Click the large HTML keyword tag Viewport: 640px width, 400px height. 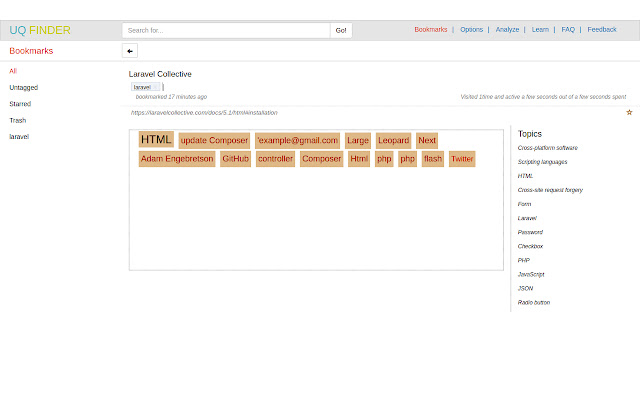156,139
